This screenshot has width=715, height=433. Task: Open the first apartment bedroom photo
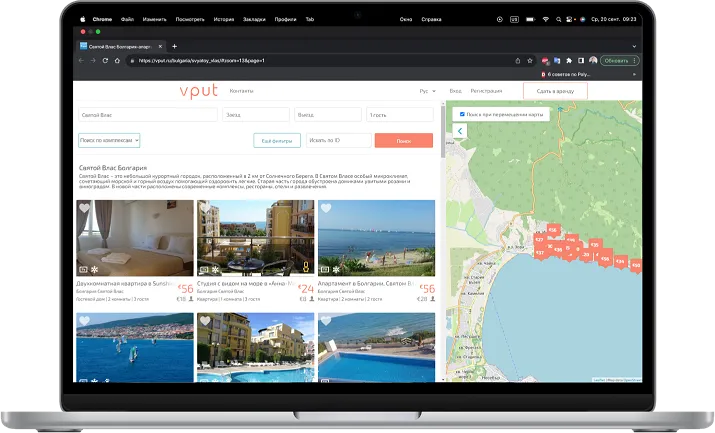(x=134, y=239)
